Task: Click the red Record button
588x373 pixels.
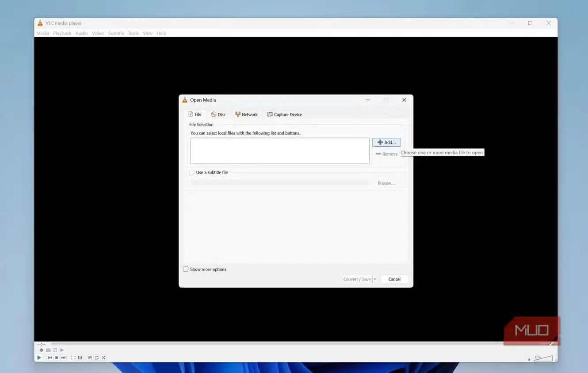Action: click(42, 350)
